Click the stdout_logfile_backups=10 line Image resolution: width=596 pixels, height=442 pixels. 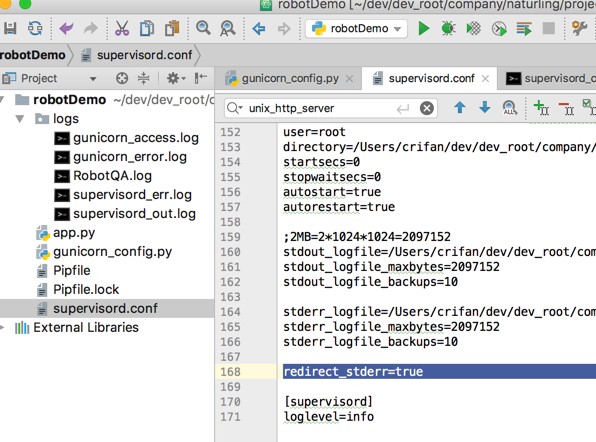click(x=370, y=282)
